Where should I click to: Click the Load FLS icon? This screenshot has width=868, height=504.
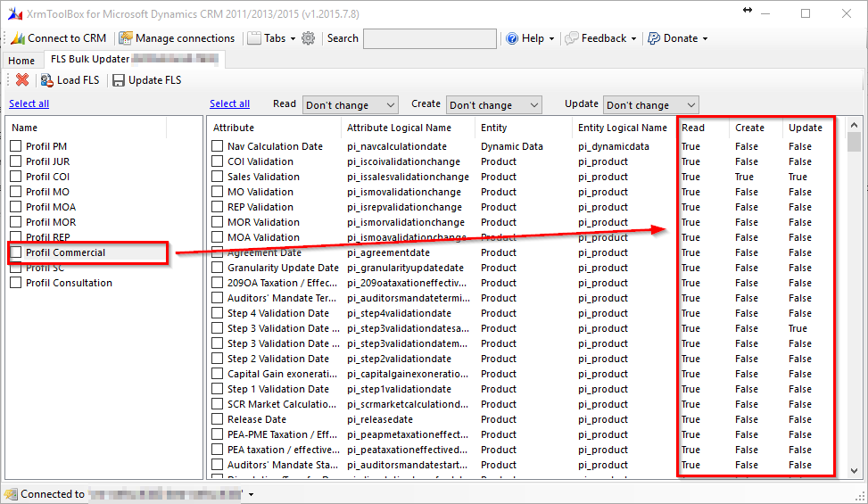point(46,80)
